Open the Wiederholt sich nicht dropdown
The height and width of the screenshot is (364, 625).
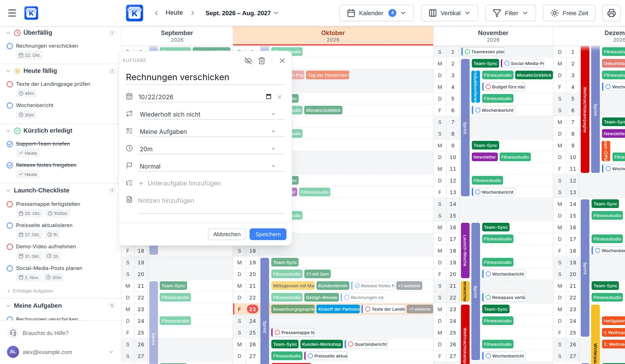coord(211,114)
